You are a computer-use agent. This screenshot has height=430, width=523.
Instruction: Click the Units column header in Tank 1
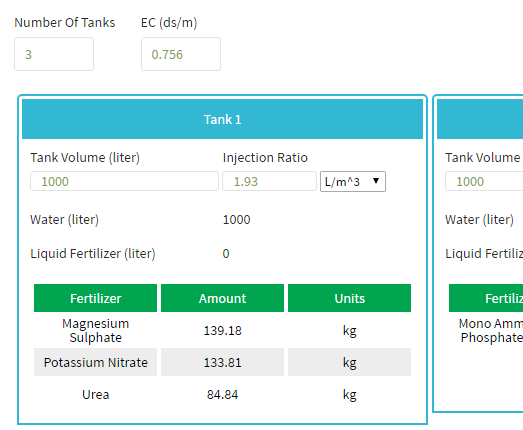[x=350, y=298]
